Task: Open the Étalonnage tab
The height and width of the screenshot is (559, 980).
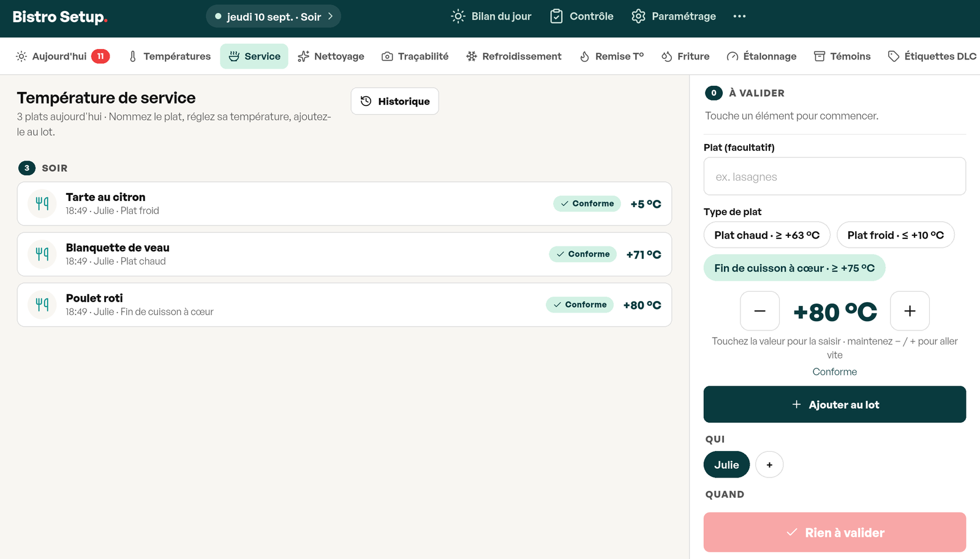Action: click(x=761, y=56)
